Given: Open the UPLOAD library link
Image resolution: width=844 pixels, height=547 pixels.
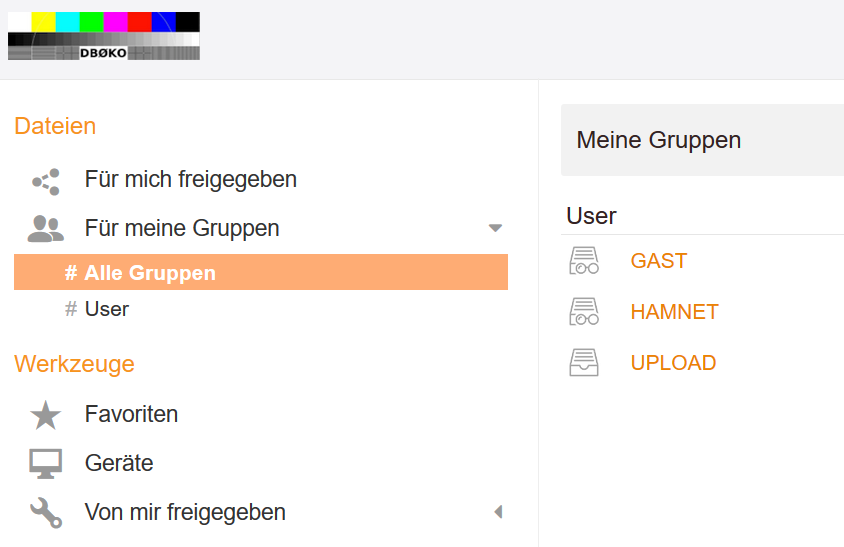Looking at the screenshot, I should [673, 363].
